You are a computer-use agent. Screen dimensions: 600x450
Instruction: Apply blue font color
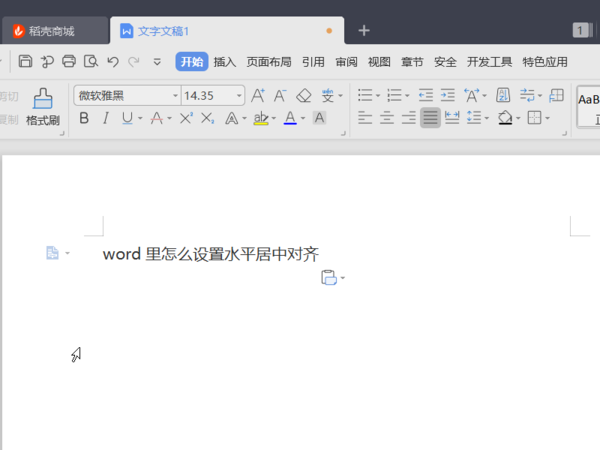290,118
